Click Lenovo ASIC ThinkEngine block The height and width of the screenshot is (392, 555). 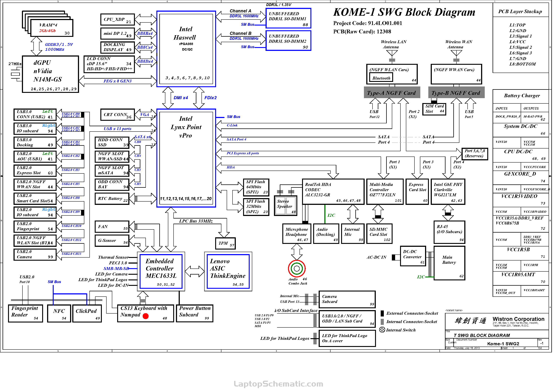click(228, 272)
